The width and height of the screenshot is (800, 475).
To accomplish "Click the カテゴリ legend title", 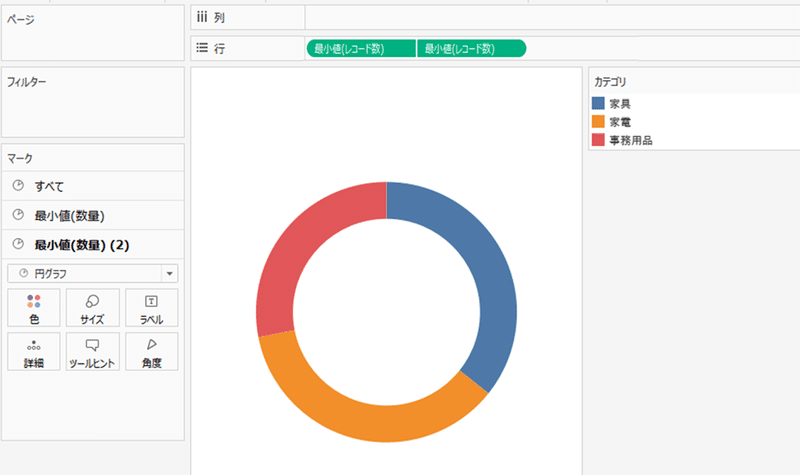I will pos(610,82).
